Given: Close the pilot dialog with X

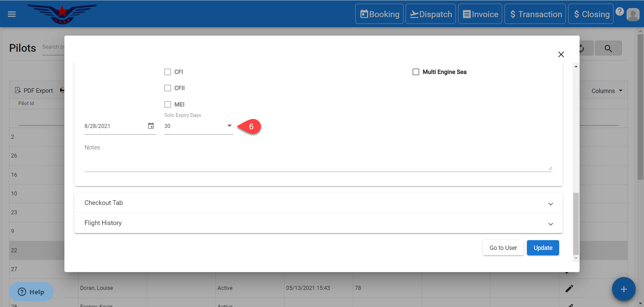Looking at the screenshot, I should (x=561, y=54).
